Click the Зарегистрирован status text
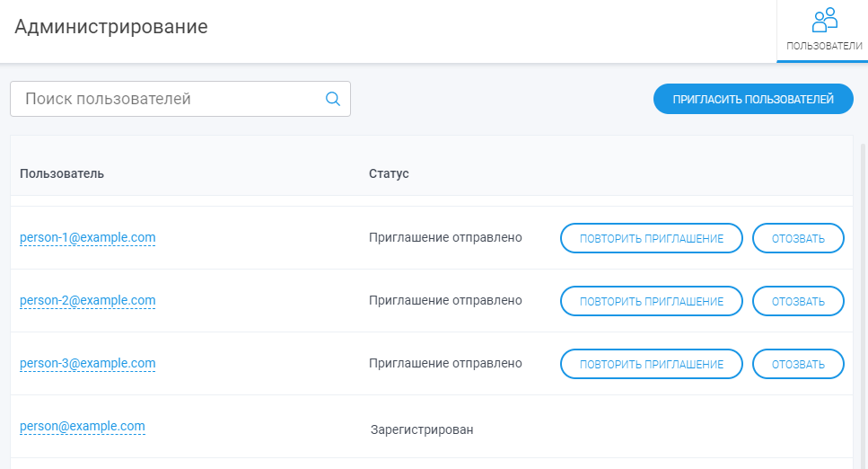The image size is (868, 469). click(422, 429)
